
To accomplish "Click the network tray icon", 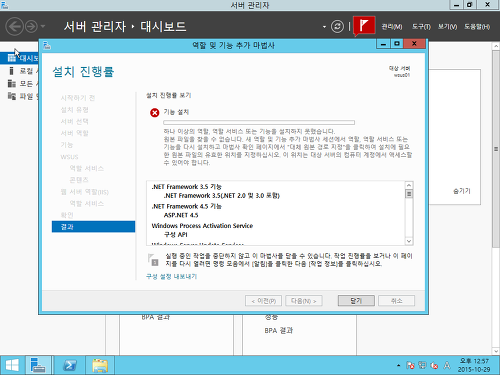I will click(422, 365).
